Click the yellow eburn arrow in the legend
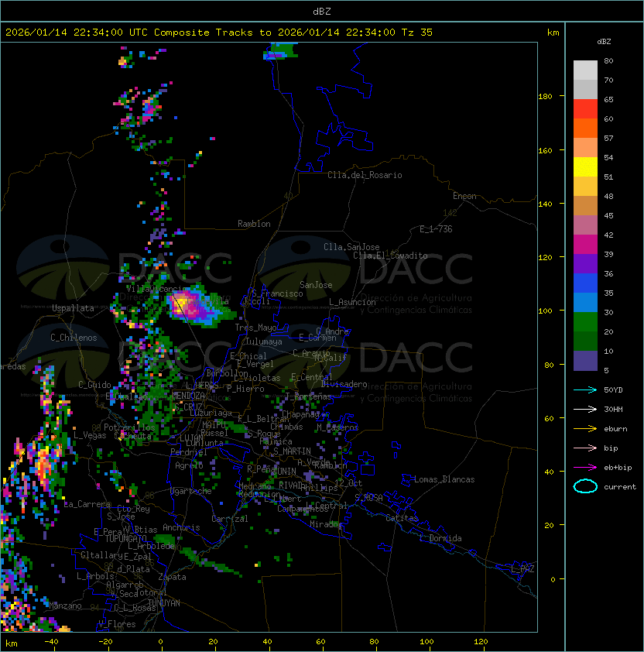The height and width of the screenshot is (652, 644). point(585,429)
